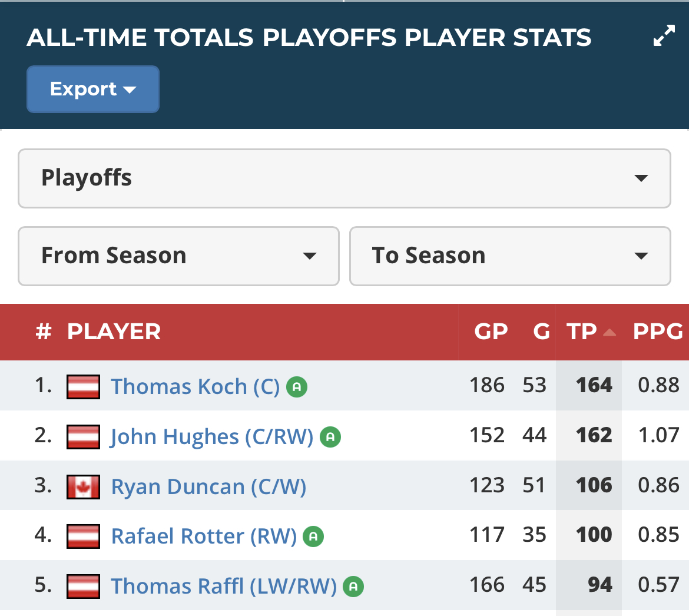Click green active badge beside Rafael Rotter
This screenshot has width=689, height=616.
click(313, 536)
